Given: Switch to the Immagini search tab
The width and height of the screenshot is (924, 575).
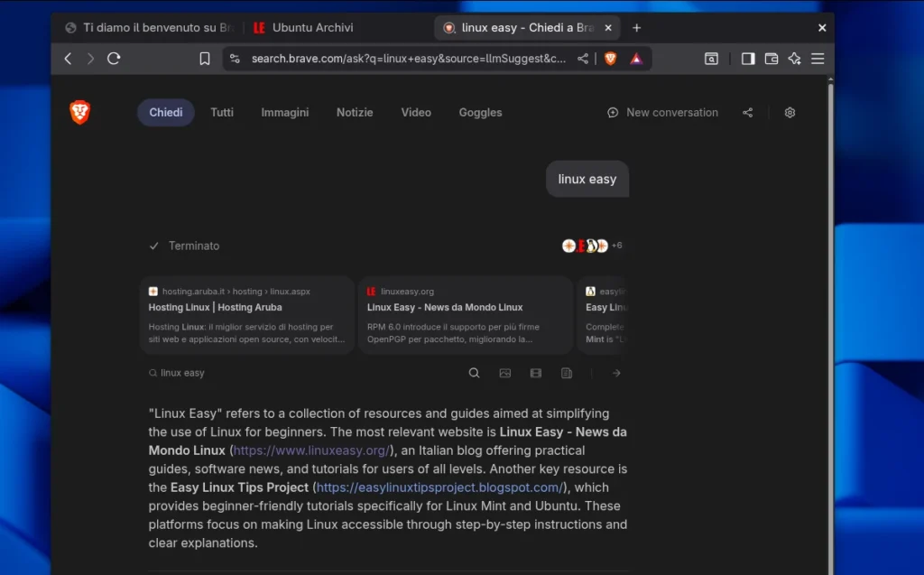Looking at the screenshot, I should (x=284, y=112).
